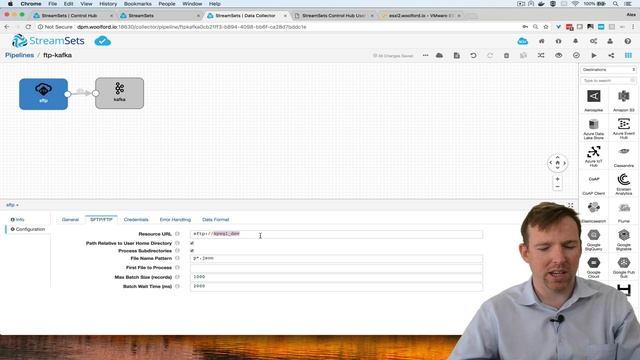Click the blue Control Hub cloud icon

click(x=522, y=41)
